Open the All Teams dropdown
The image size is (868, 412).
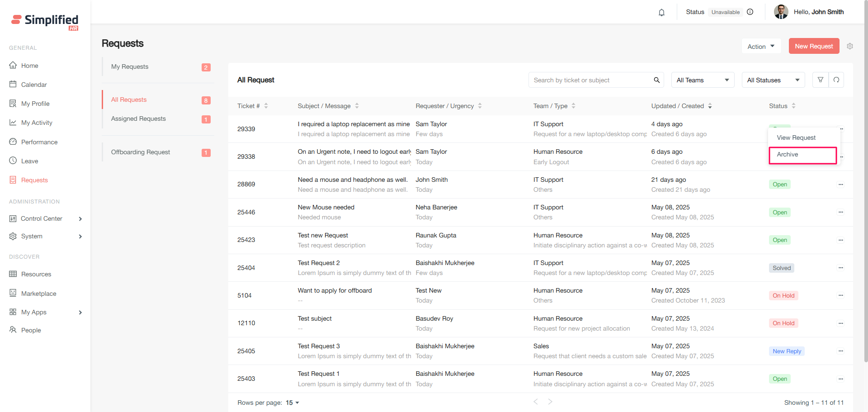tap(703, 80)
